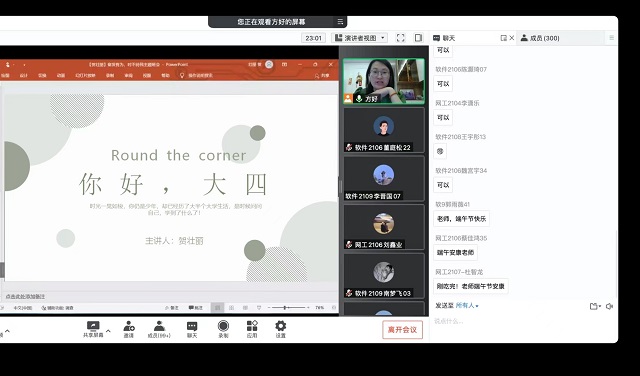Expand the caret at far left of bottom toolbar
This screenshot has height=376, width=640.
7,331
